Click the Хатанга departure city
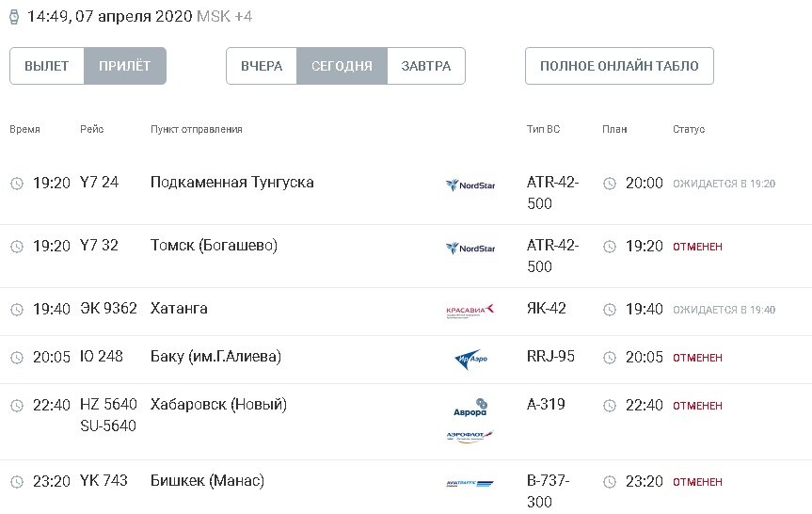812x514 pixels. point(179,309)
